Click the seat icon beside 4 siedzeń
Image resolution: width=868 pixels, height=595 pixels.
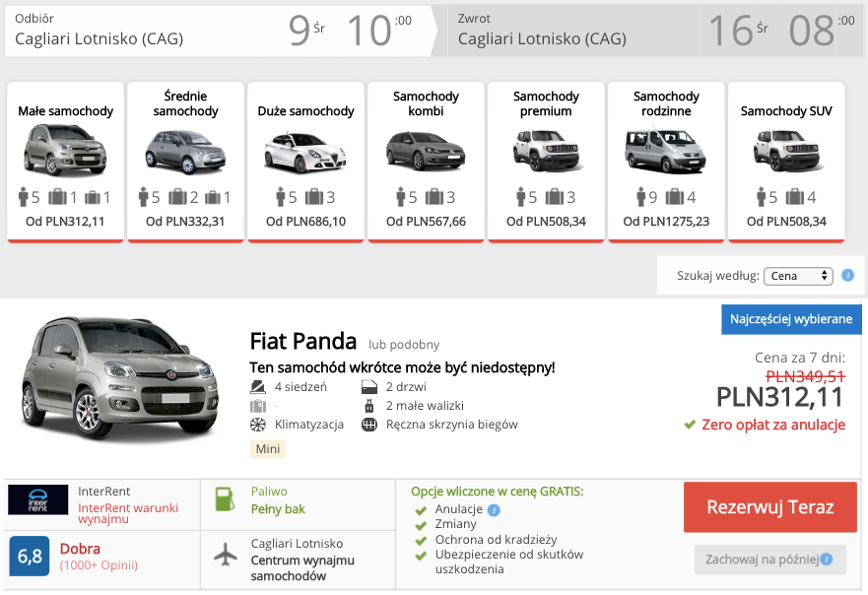coord(258,387)
